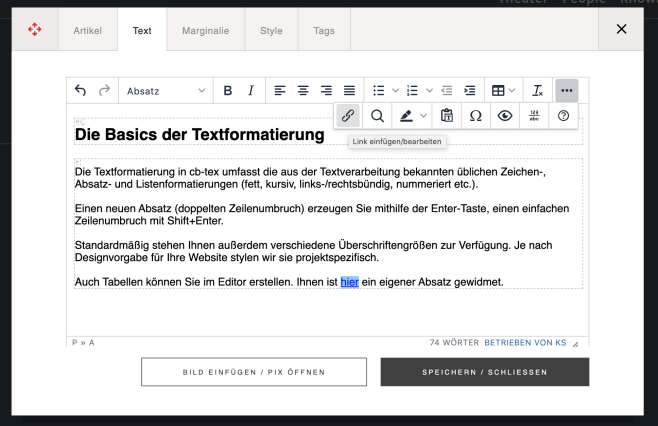The width and height of the screenshot is (658, 426).
Task: Toggle bold formatting
Action: (228, 91)
